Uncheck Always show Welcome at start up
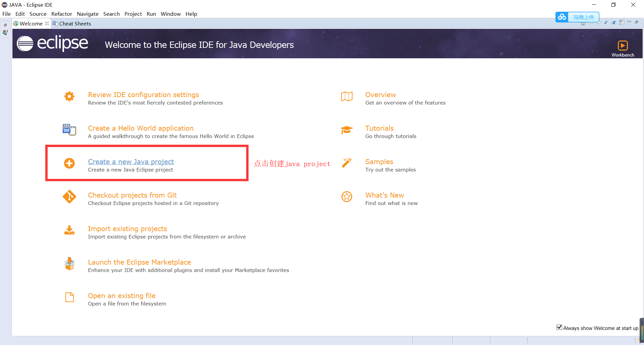Image resolution: width=644 pixels, height=345 pixels. tap(559, 327)
